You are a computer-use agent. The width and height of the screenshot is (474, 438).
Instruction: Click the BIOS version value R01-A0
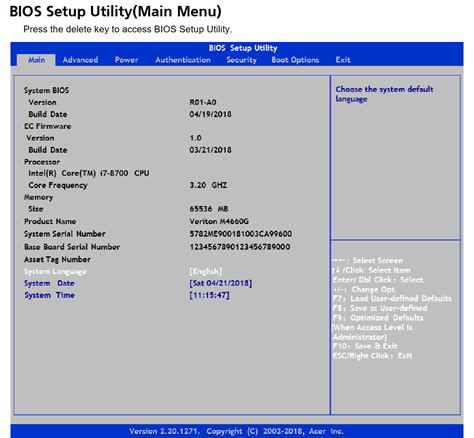(x=203, y=102)
